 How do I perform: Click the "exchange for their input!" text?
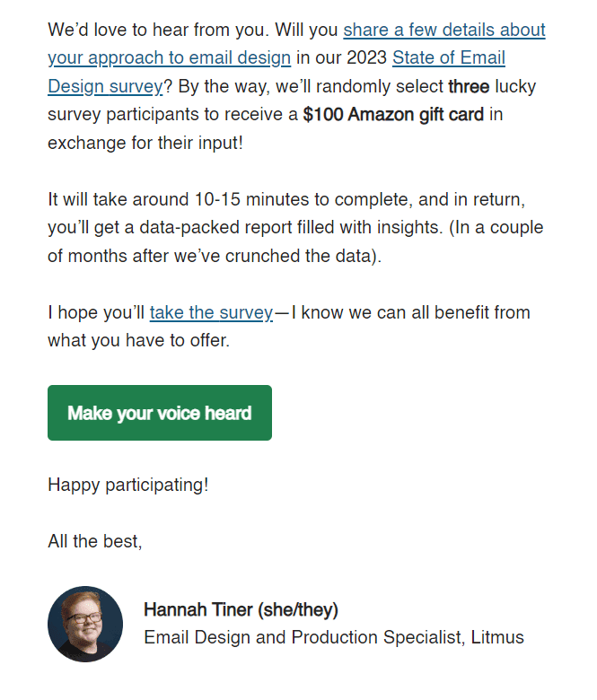pyautogui.click(x=145, y=143)
